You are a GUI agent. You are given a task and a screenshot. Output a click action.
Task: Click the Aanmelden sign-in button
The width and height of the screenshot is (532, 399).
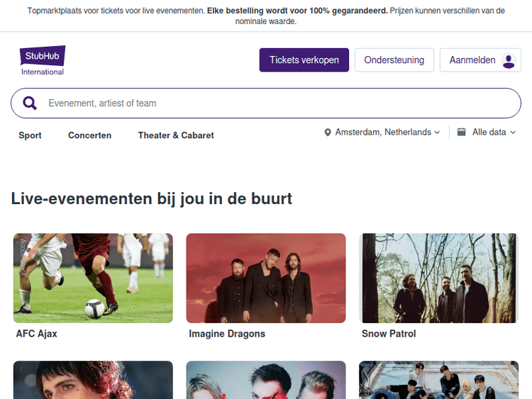pos(480,60)
